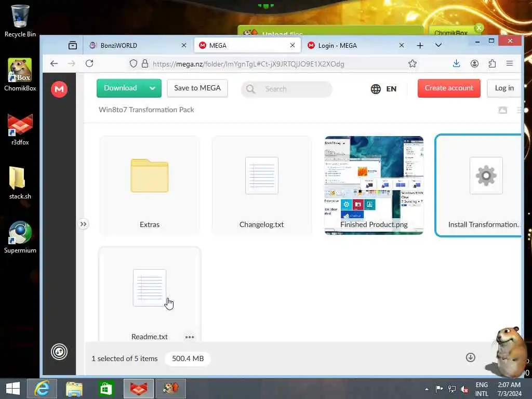Open File Explorer from the taskbar
Image resolution: width=532 pixels, height=399 pixels.
(x=74, y=389)
